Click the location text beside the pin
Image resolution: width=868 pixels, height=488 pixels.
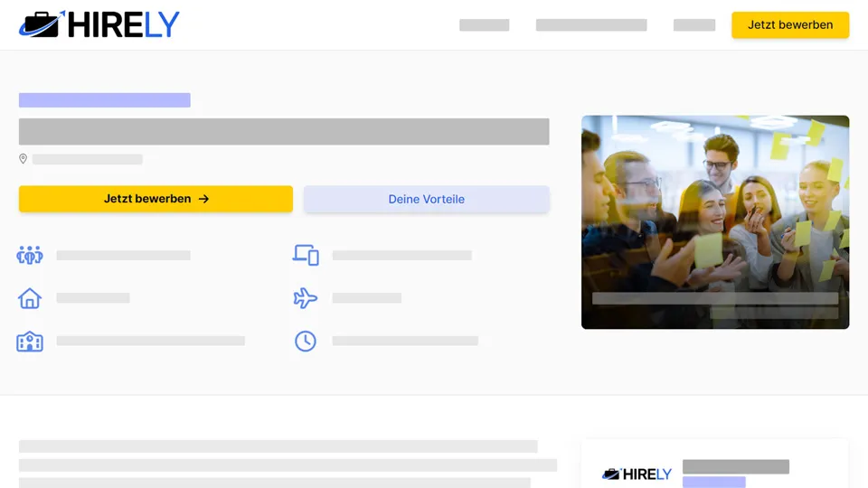point(88,159)
